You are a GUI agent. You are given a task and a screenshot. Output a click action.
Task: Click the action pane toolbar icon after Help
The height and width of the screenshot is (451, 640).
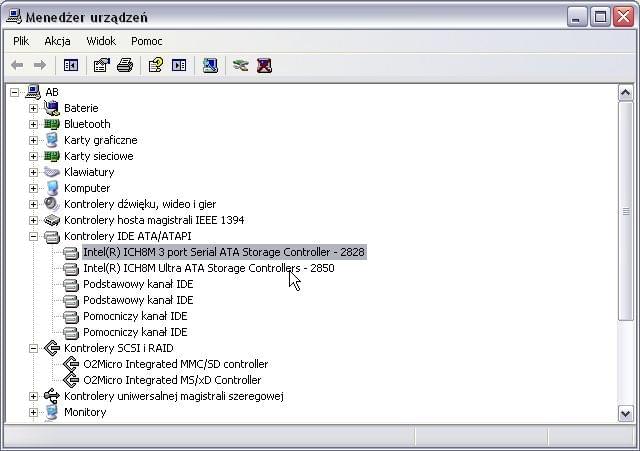[179, 65]
